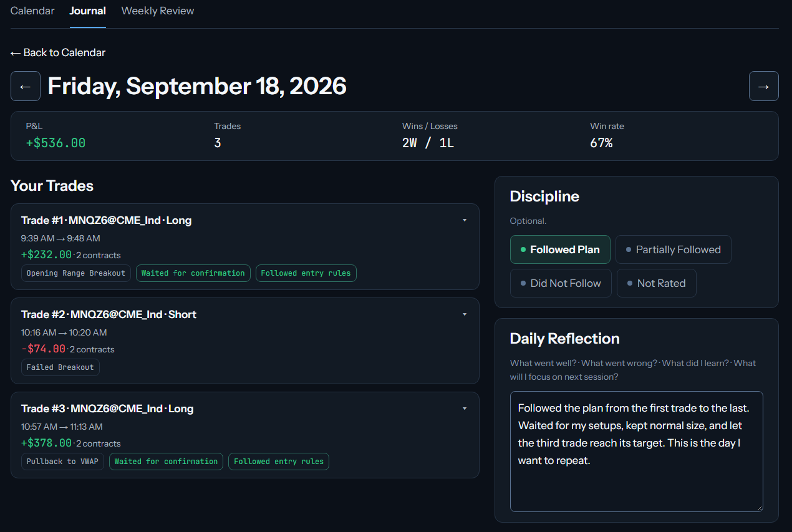Click the 9:39 AM → 9:48 AM time range
This screenshot has height=532, width=792.
coord(60,238)
